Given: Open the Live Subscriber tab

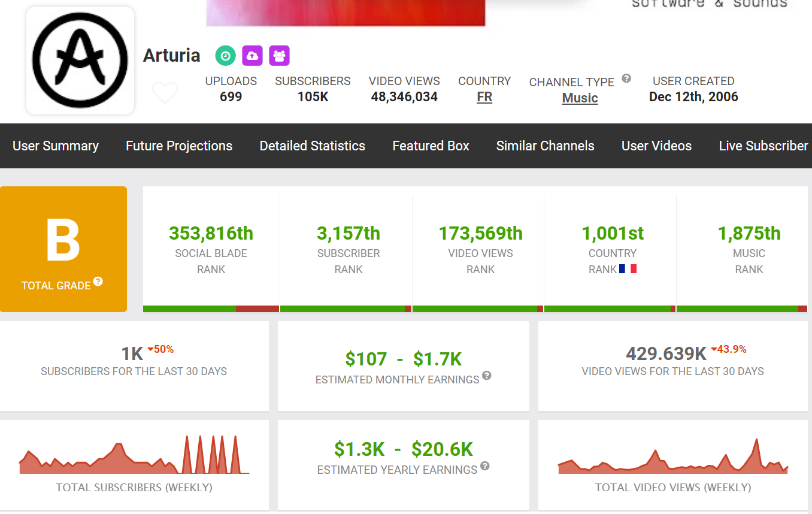Looking at the screenshot, I should point(763,146).
